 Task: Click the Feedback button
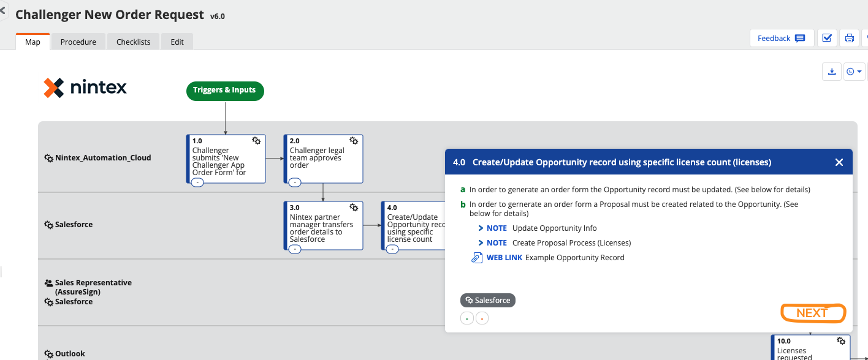pyautogui.click(x=781, y=38)
